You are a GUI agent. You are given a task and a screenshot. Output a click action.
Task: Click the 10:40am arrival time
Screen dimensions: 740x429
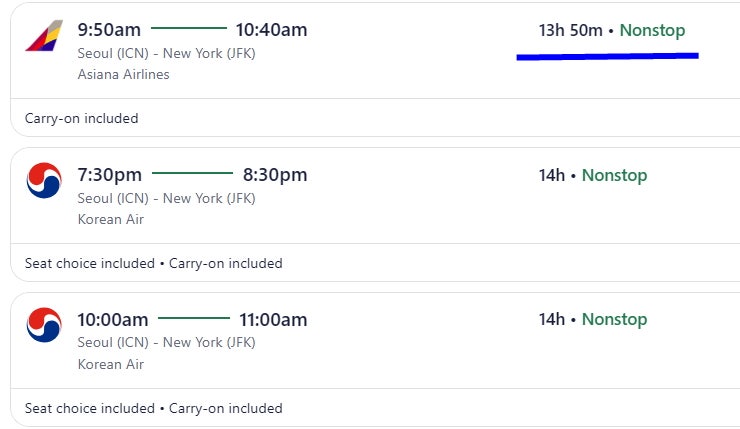[271, 30]
